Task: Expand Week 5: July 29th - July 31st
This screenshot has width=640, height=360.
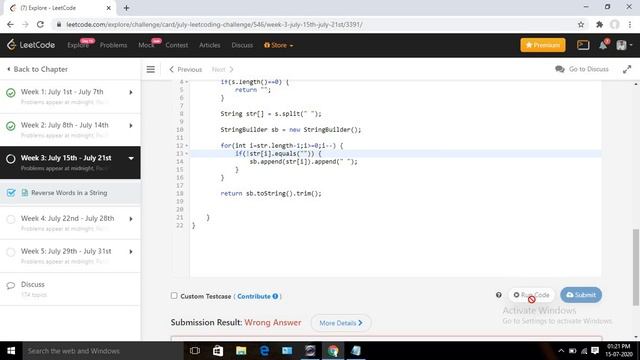Action: [x=131, y=251]
